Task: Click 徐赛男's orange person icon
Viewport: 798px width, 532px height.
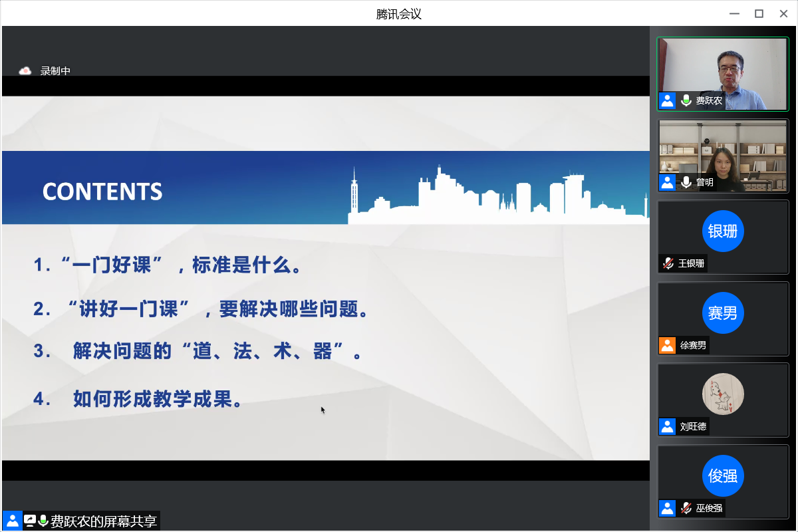Action: point(667,345)
